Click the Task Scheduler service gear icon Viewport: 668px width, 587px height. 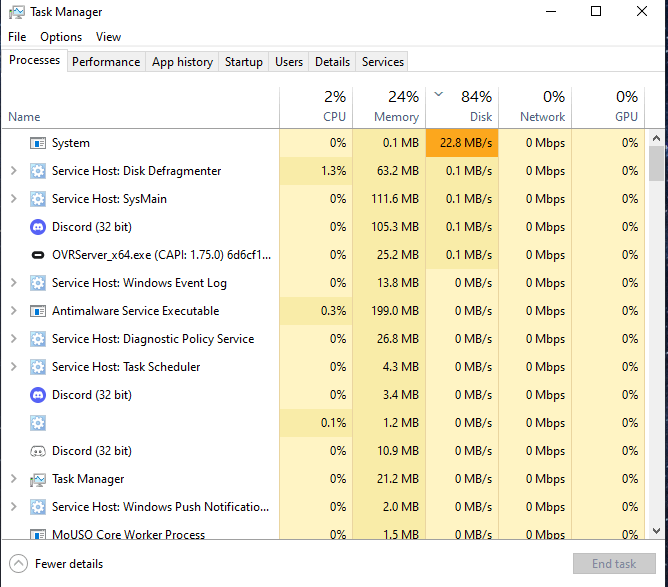point(38,367)
